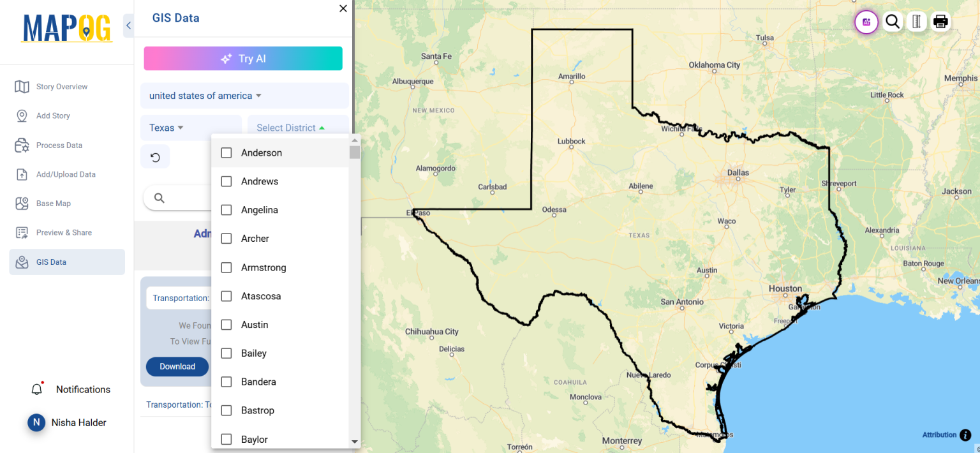Enable the Bastrop county checkbox

coord(226,410)
